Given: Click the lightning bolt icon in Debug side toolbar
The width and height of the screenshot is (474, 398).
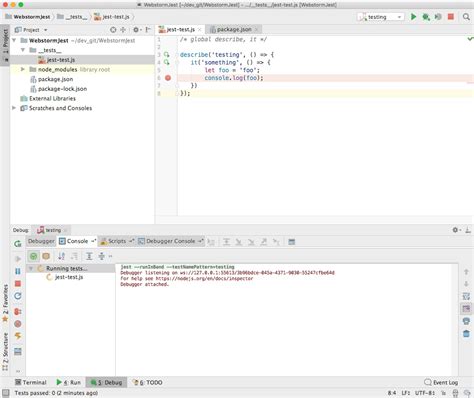Looking at the screenshot, I should [18, 336].
